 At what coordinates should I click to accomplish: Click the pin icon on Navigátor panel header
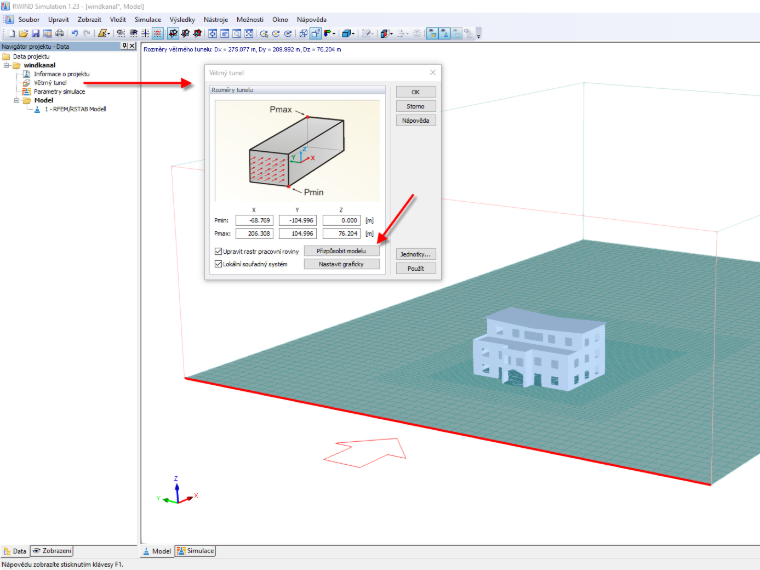point(125,46)
